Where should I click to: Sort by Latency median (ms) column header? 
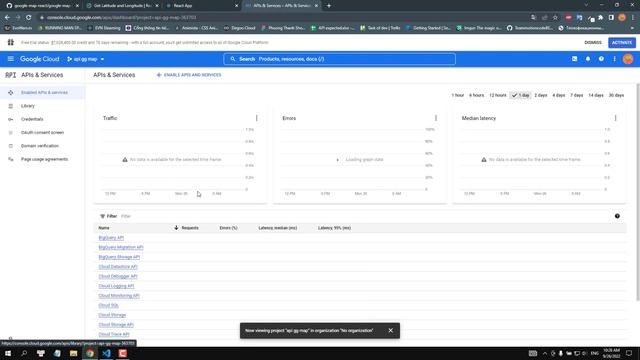pos(278,228)
